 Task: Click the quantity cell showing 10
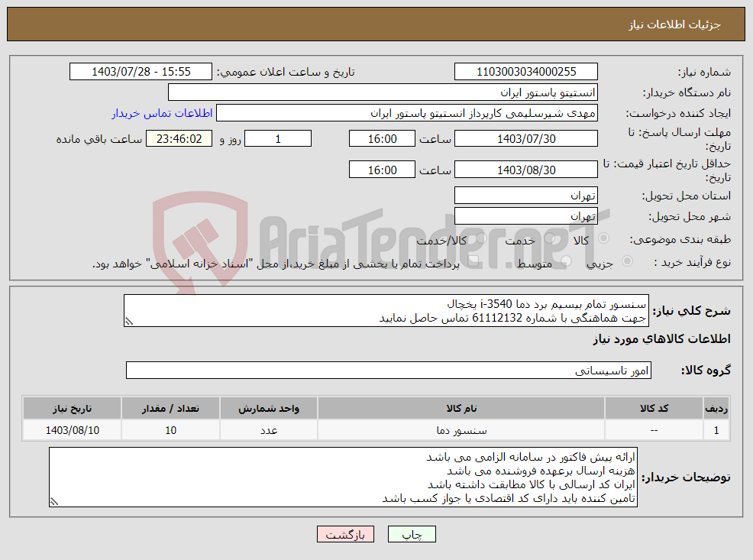(170, 430)
